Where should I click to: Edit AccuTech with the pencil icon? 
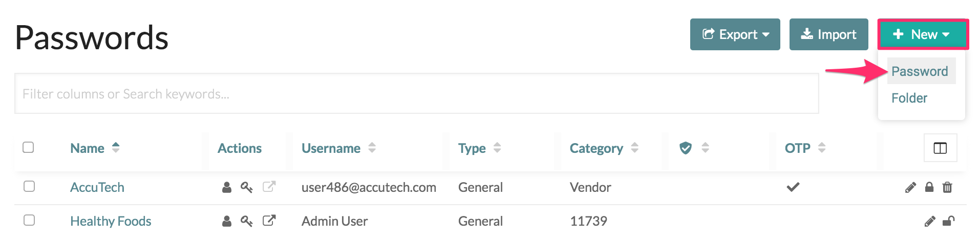click(910, 187)
